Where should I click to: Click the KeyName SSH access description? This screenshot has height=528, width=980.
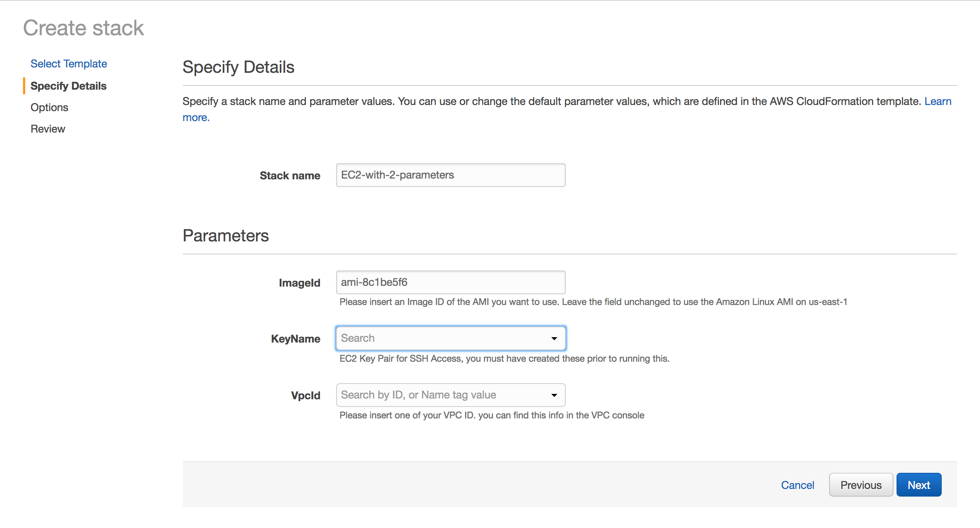click(x=505, y=359)
